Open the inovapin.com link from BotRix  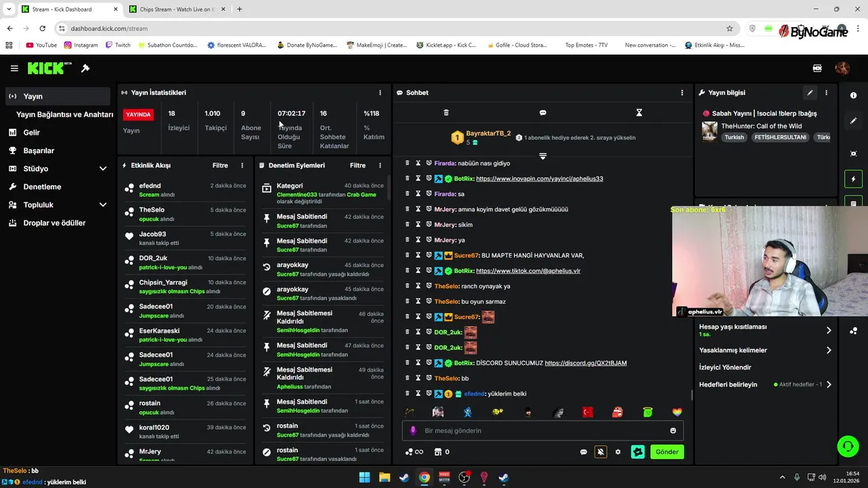[539, 179]
